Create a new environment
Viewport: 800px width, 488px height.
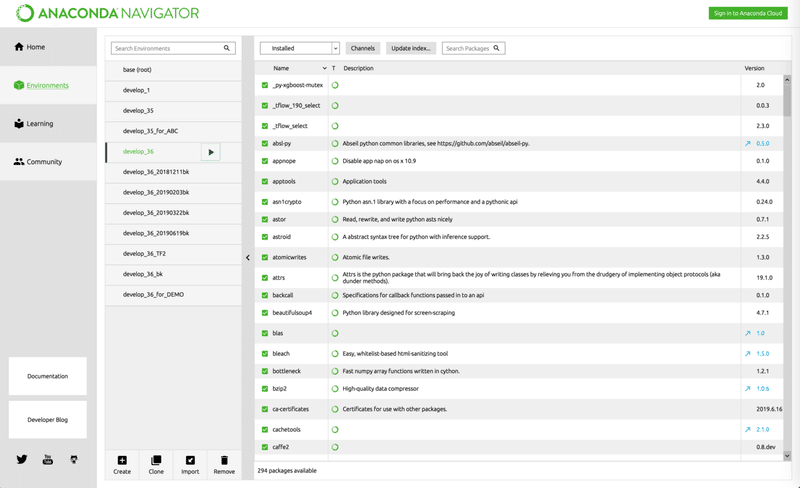click(x=122, y=465)
